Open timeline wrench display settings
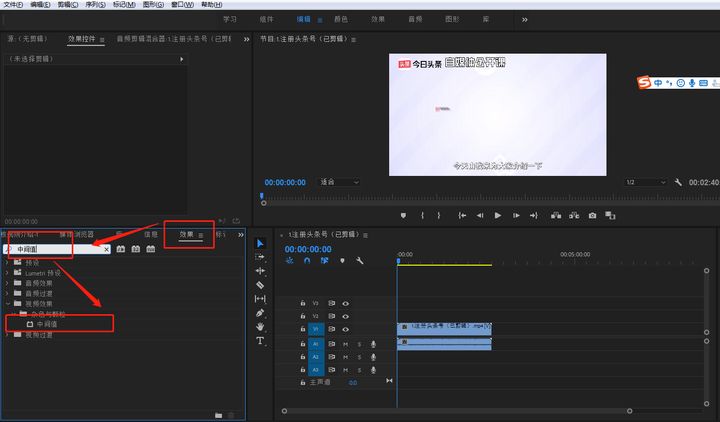The height and width of the screenshot is (422, 720). (360, 260)
